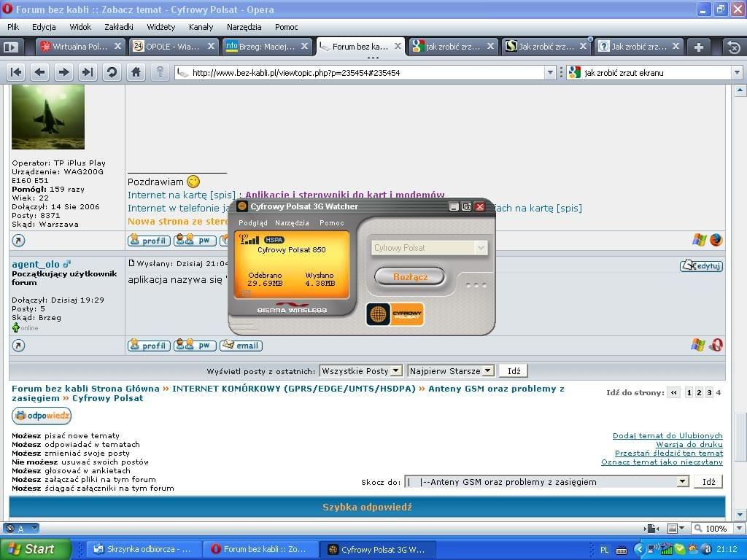The height and width of the screenshot is (560, 747).
Task: Expand hidden tray icons with the arrow
Action: coord(640,550)
